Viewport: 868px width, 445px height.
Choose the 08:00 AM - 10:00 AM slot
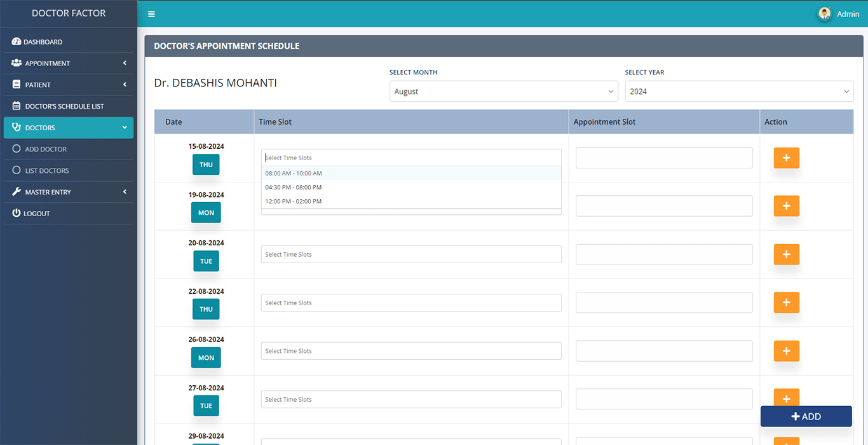[x=294, y=174]
